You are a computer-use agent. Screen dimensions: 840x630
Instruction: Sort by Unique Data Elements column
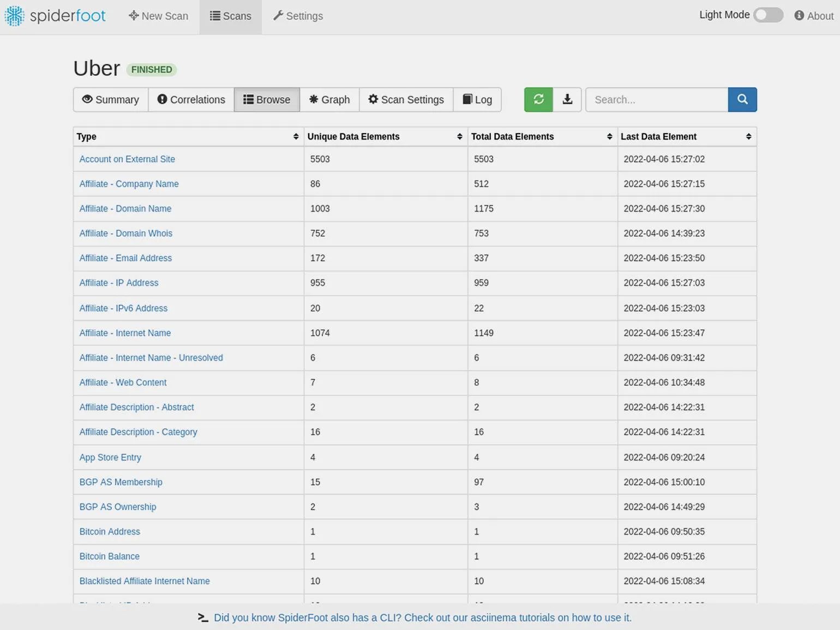[x=459, y=136]
